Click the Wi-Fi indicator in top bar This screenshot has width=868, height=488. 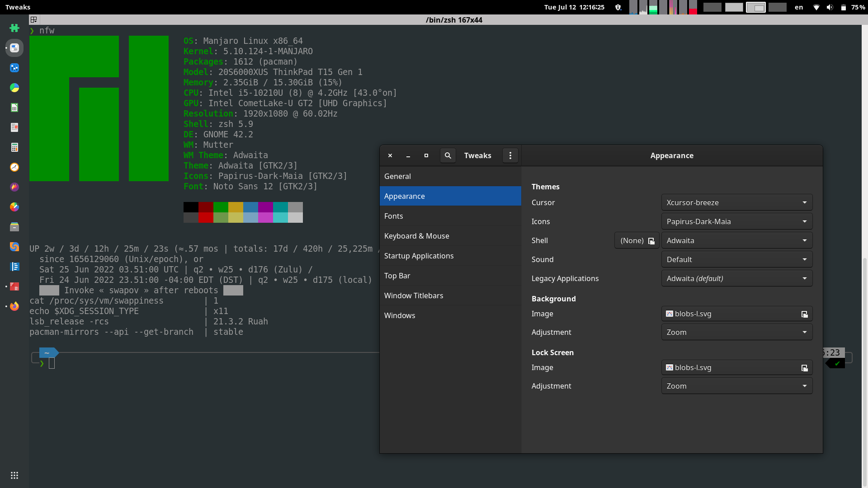click(x=816, y=7)
